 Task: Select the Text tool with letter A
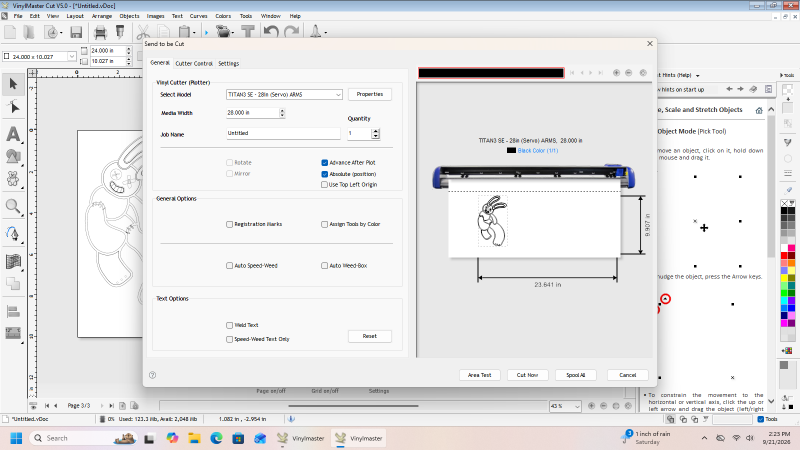click(x=13, y=134)
